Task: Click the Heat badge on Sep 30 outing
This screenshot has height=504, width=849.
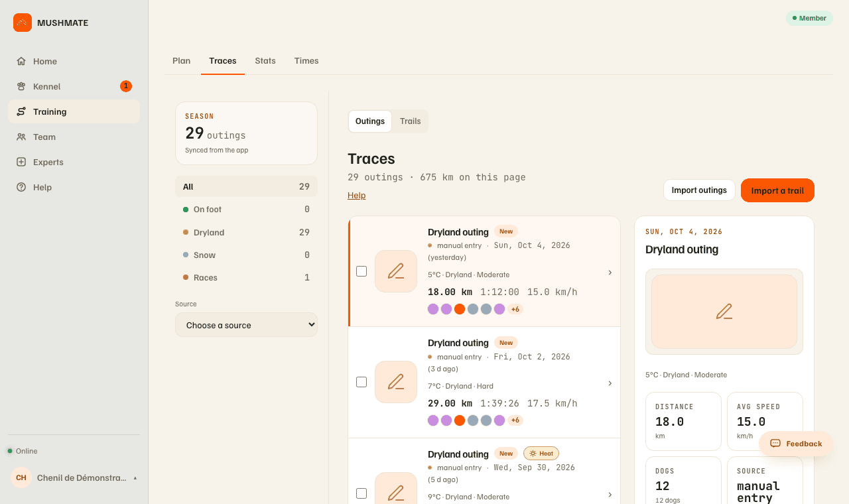Action: (541, 454)
